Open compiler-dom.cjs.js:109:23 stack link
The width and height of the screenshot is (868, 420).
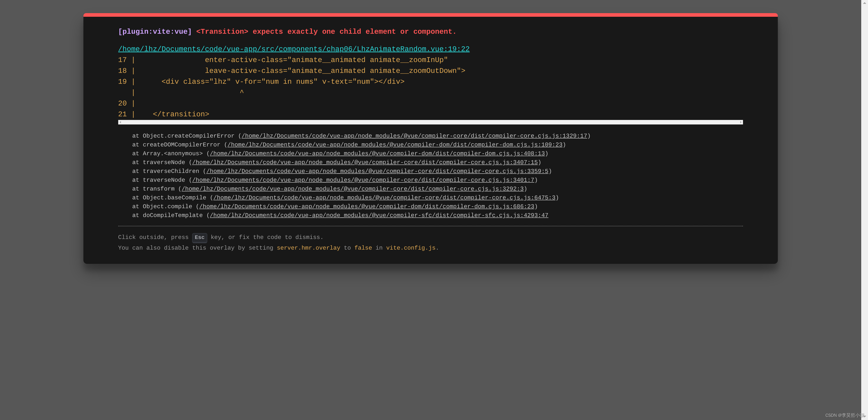[x=395, y=145]
